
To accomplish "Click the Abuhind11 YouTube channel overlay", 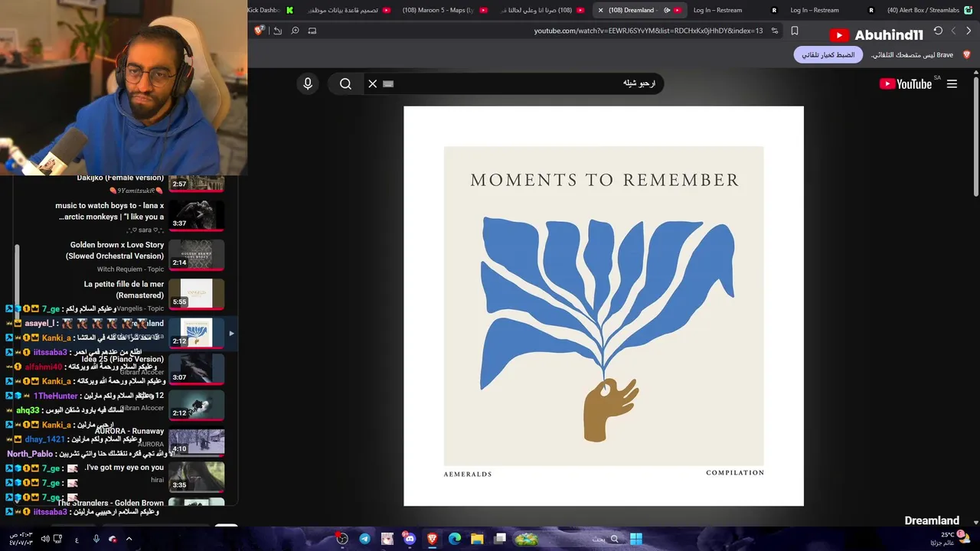I will tap(877, 35).
